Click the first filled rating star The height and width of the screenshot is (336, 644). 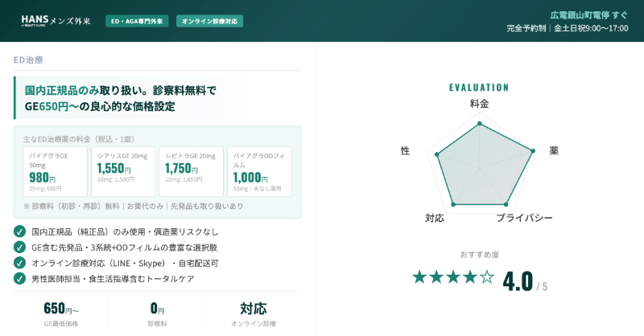point(419,277)
